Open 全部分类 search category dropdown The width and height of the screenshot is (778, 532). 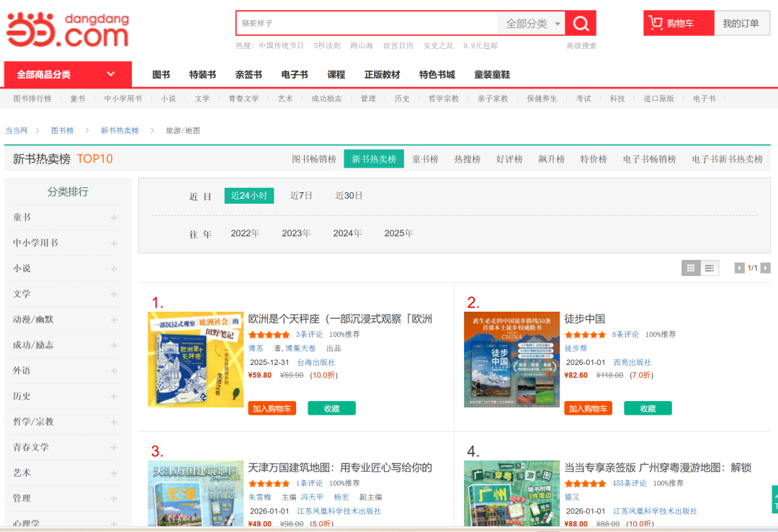coord(532,23)
